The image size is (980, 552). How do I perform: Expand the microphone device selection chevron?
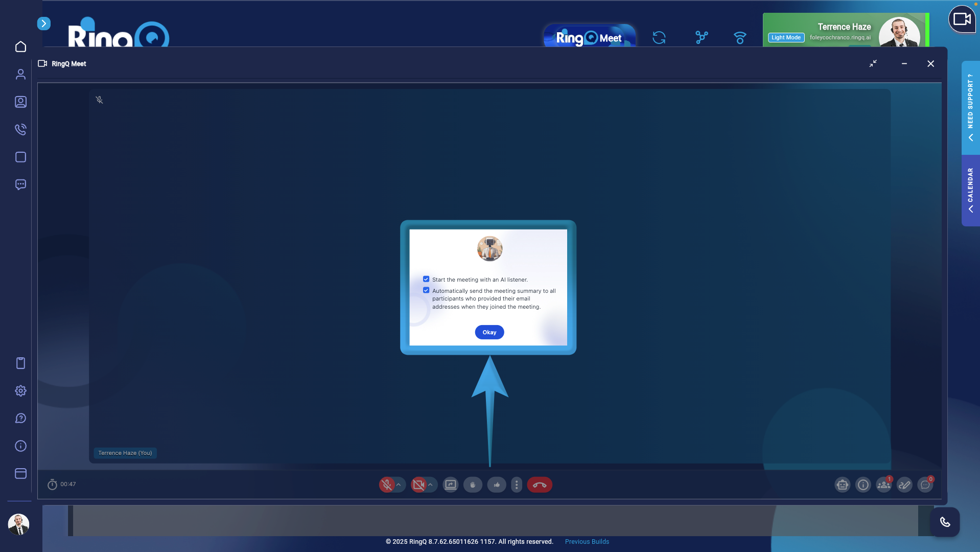point(399,485)
